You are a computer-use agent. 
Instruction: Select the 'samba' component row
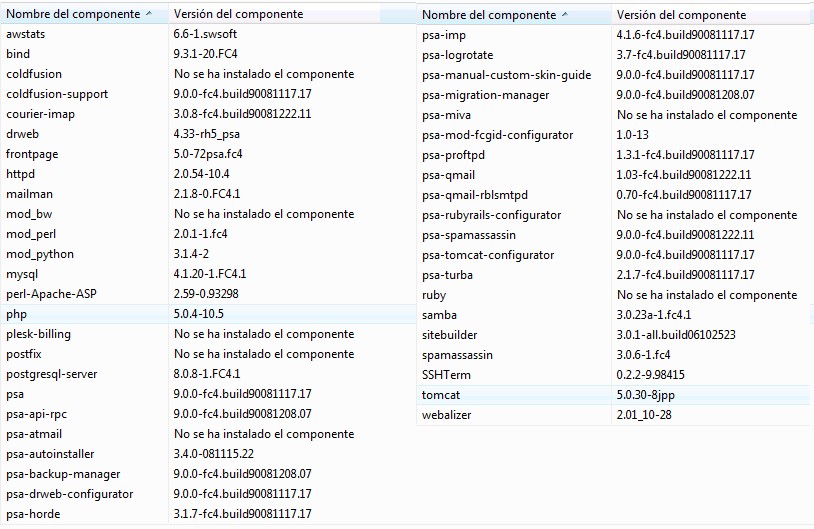(614, 315)
